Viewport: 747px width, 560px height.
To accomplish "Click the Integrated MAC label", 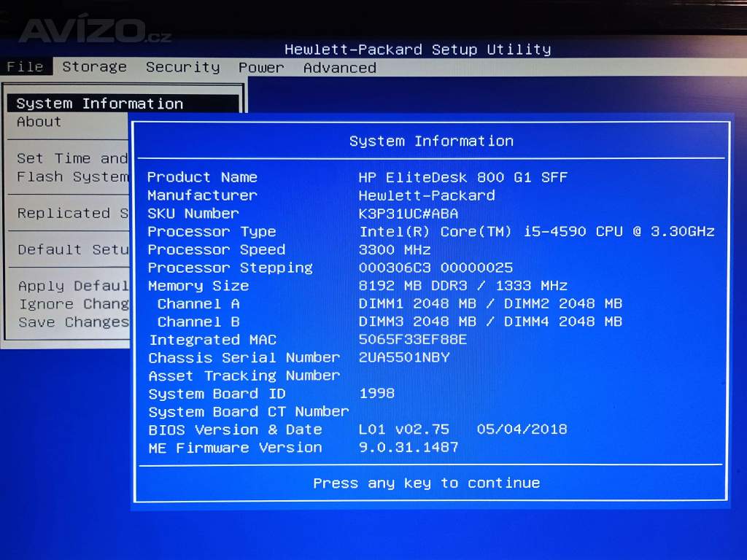I will [212, 340].
